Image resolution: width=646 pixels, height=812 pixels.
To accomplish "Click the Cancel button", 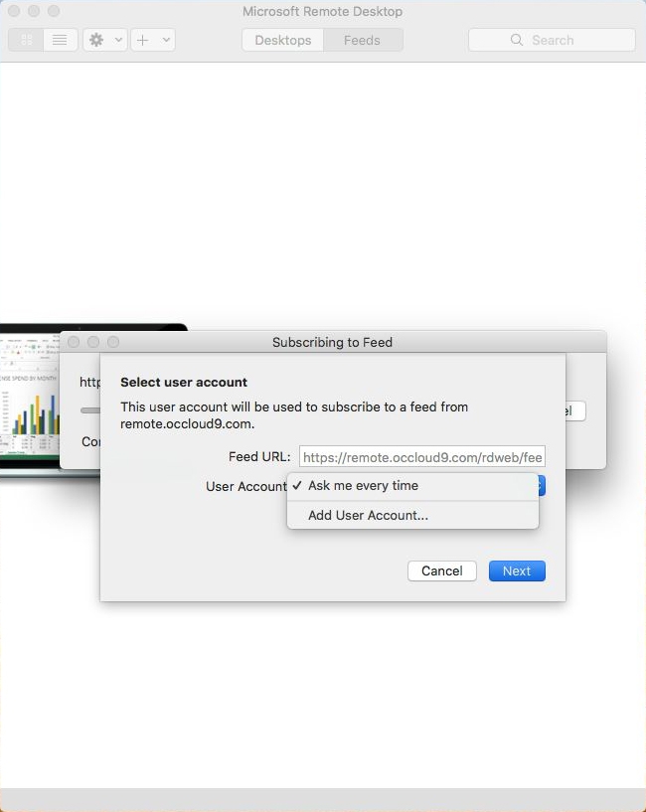I will point(442,570).
